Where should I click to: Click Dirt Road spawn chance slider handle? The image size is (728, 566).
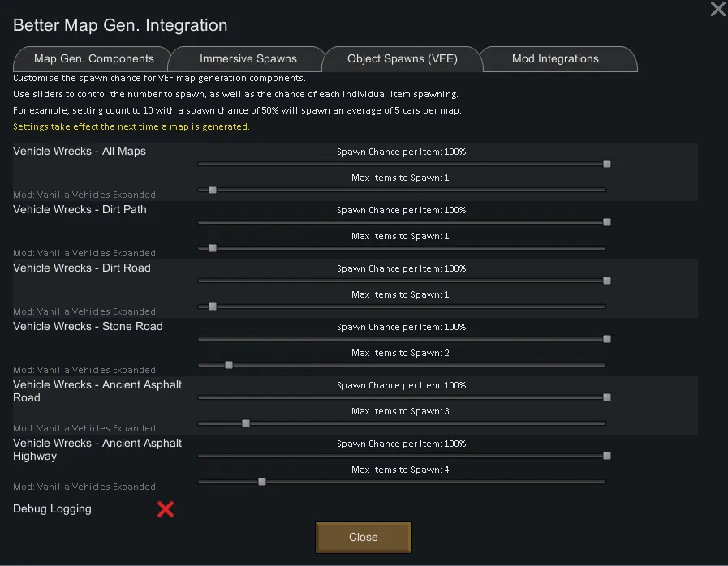(x=607, y=281)
